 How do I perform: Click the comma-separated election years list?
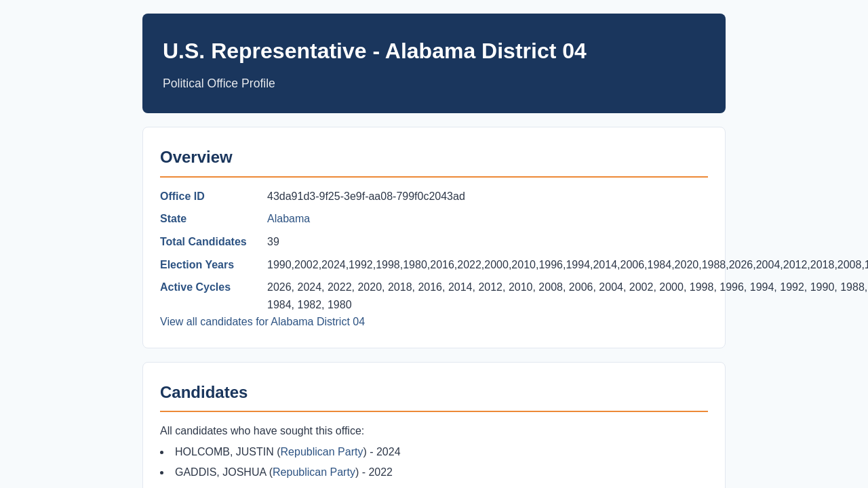(x=568, y=265)
